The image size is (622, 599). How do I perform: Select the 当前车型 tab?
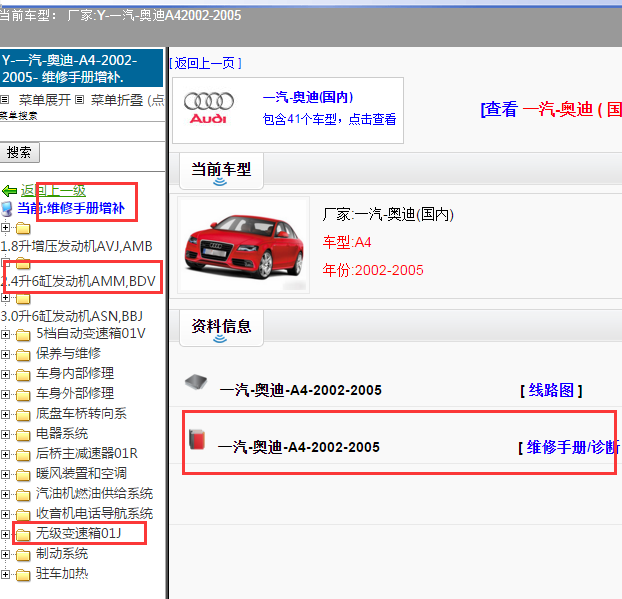pyautogui.click(x=221, y=171)
